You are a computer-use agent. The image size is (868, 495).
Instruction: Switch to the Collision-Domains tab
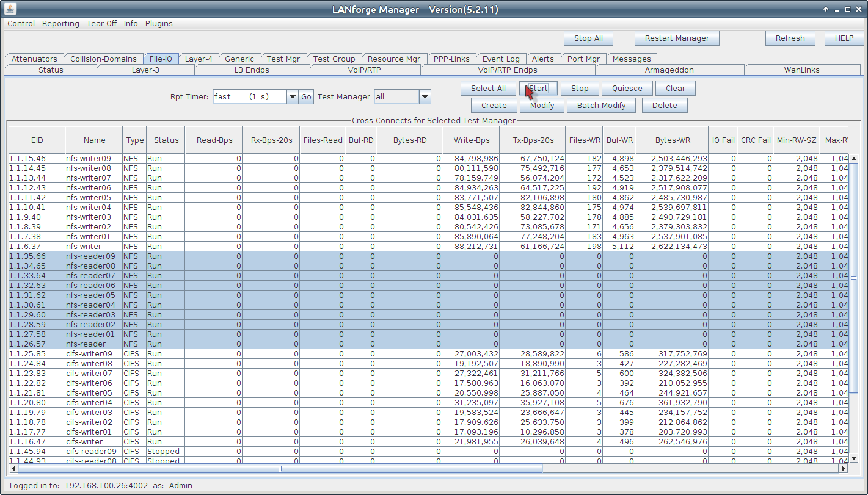pos(103,59)
